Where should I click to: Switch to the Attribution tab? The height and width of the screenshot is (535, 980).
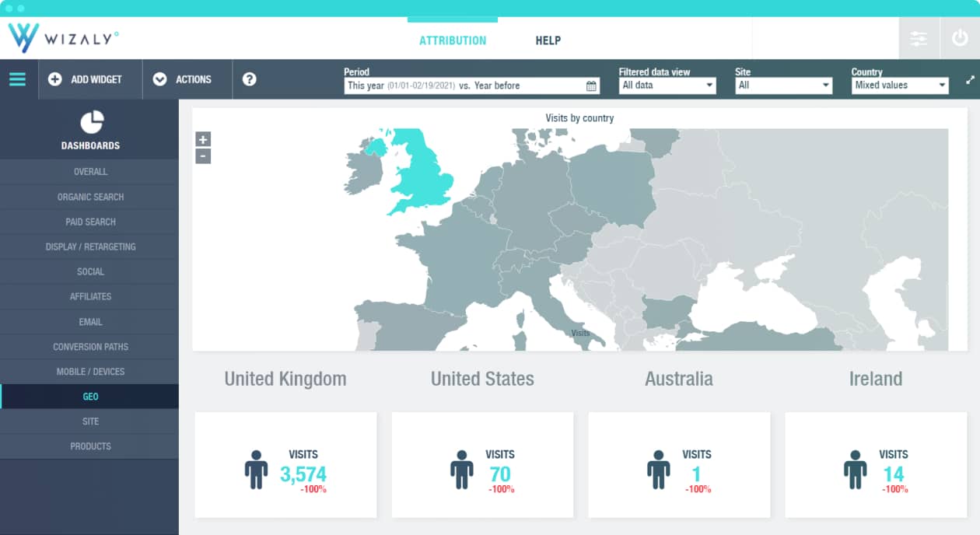pos(453,40)
